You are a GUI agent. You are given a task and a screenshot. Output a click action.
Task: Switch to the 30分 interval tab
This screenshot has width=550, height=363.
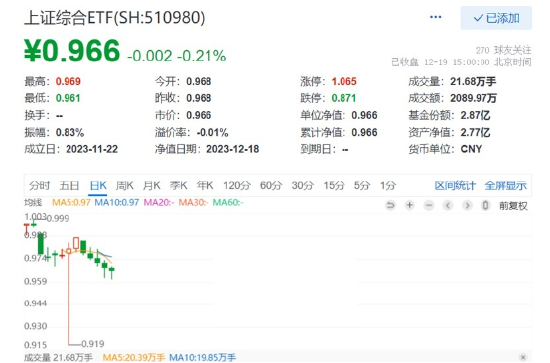pos(302,185)
